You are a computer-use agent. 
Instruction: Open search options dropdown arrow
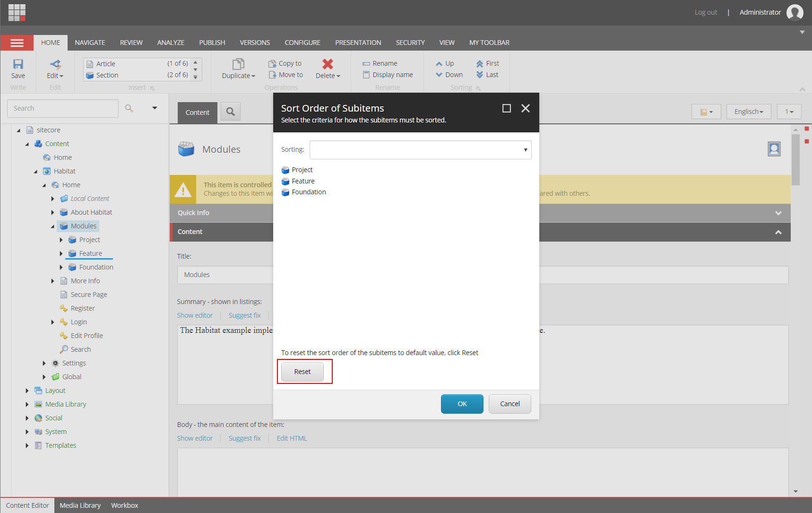[x=155, y=108]
